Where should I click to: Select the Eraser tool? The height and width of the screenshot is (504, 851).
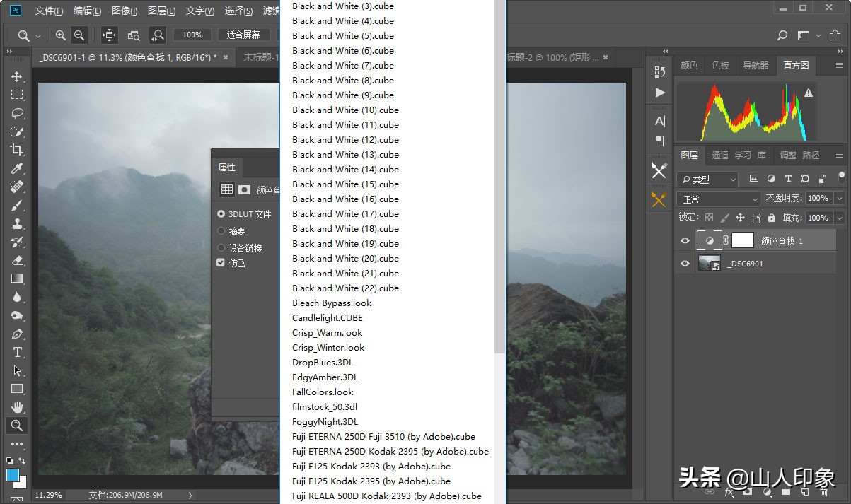click(x=17, y=260)
